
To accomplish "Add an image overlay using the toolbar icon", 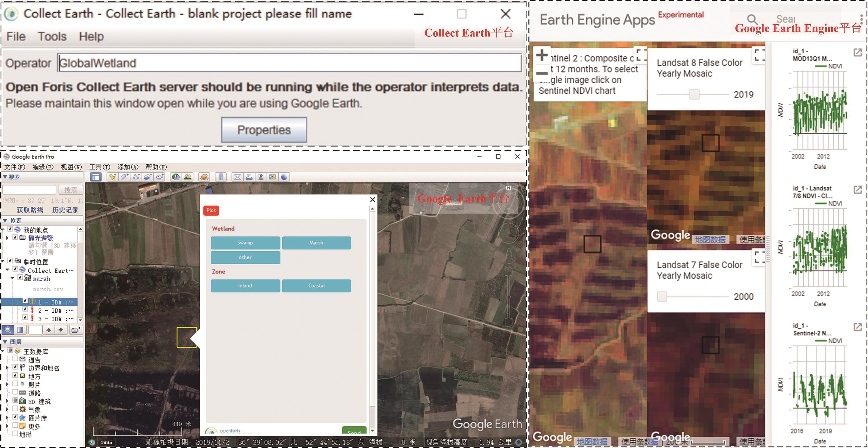I will pos(148,177).
